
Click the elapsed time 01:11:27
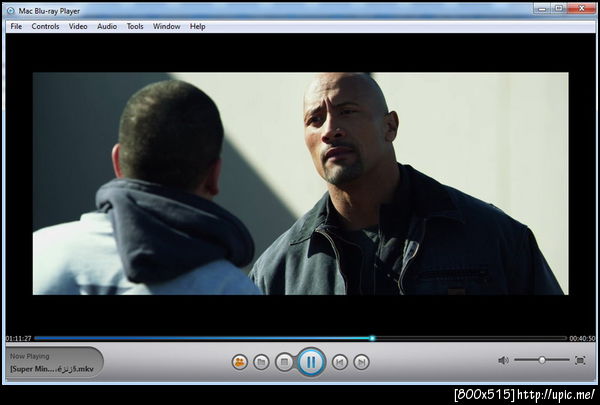(x=18, y=338)
